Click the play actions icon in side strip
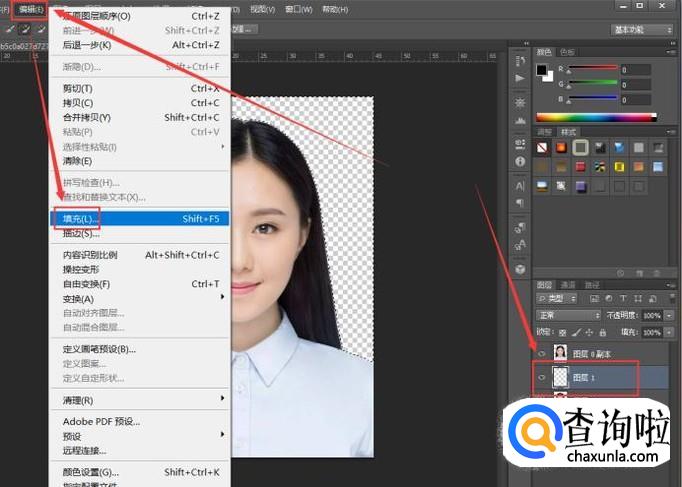The height and width of the screenshot is (487, 682). pyautogui.click(x=520, y=78)
